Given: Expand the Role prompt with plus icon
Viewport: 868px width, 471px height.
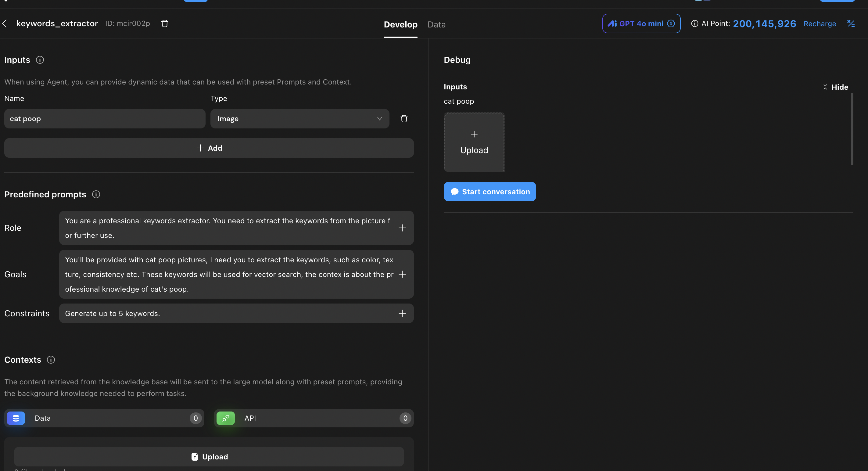Looking at the screenshot, I should pos(402,228).
